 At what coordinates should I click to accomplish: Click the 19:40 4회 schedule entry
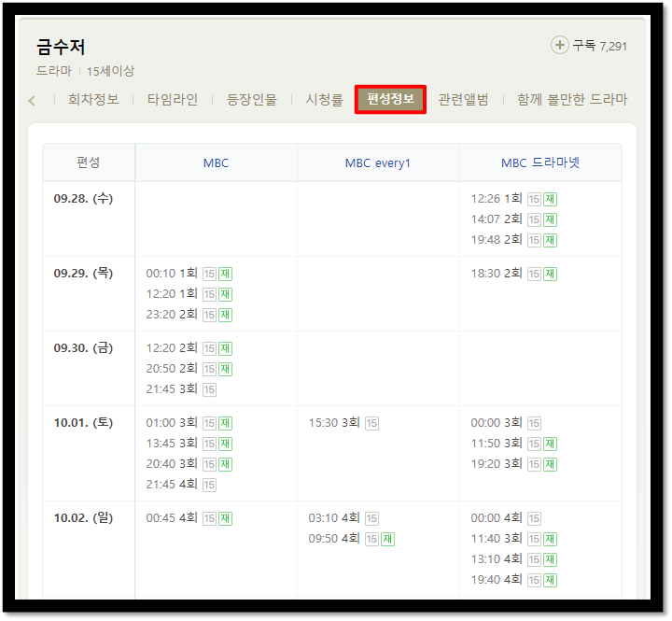tap(497, 579)
